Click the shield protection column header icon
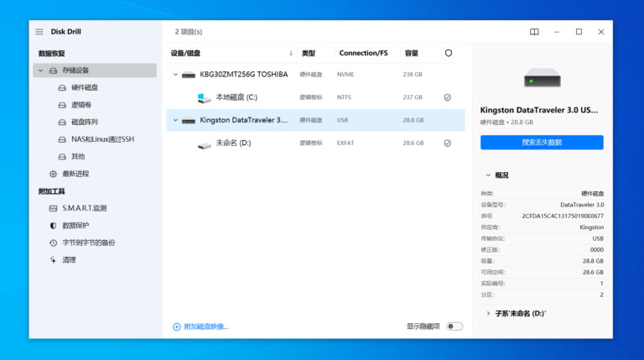This screenshot has width=644, height=360. coord(449,53)
